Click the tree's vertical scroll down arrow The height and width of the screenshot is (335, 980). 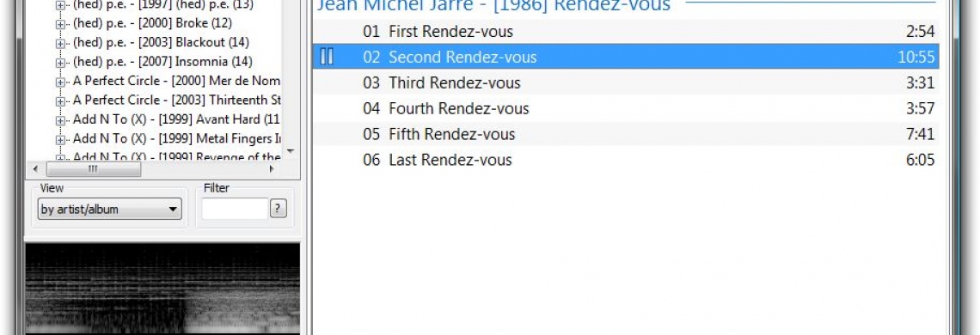click(x=290, y=151)
